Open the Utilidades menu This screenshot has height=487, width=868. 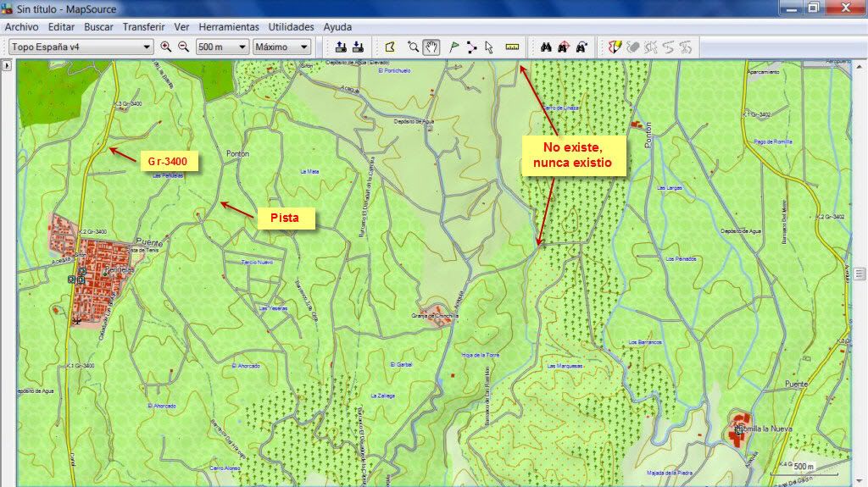(x=292, y=26)
